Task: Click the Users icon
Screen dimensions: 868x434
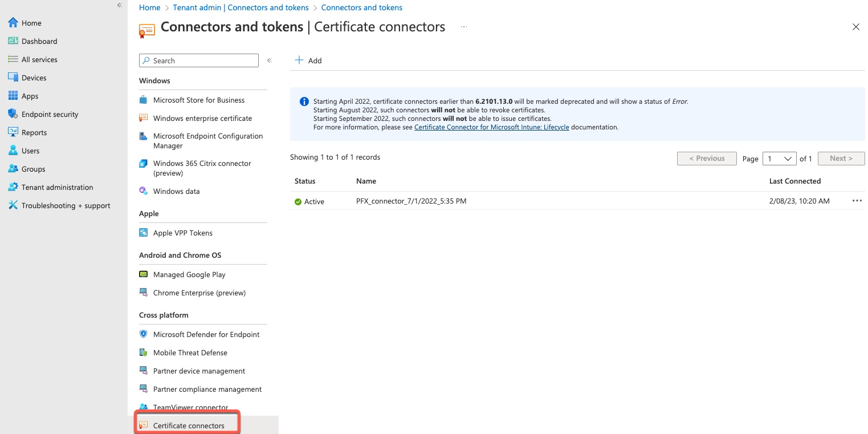Action: [12, 151]
